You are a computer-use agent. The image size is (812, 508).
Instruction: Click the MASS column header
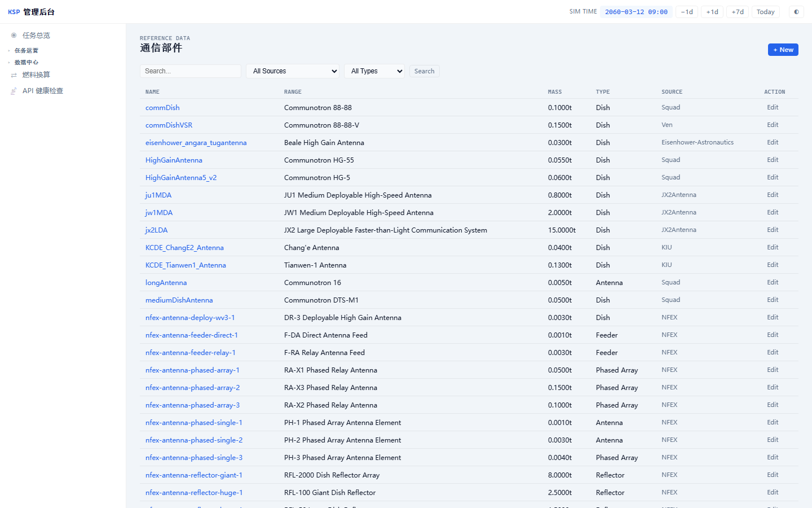555,91
